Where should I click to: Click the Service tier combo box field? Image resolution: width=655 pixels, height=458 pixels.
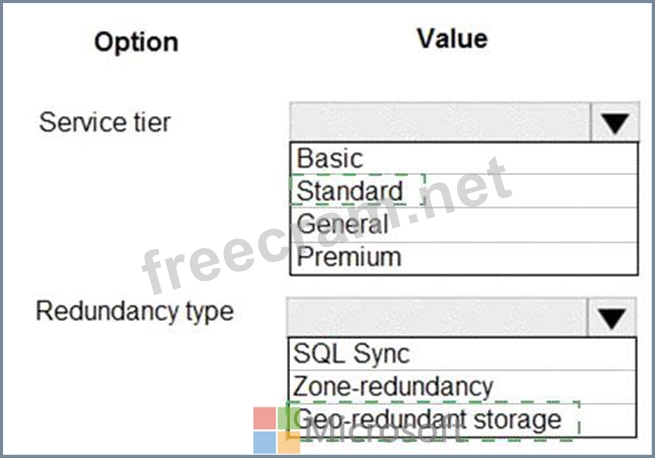pyautogui.click(x=441, y=124)
